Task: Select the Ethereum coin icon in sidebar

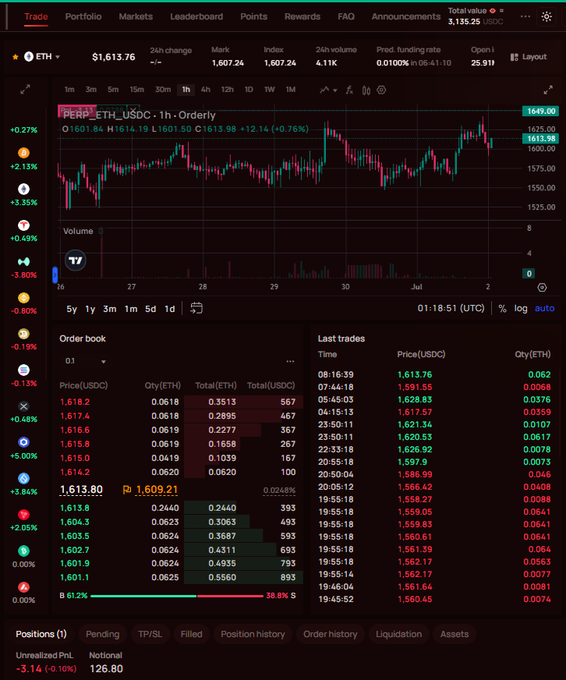Action: [x=23, y=189]
